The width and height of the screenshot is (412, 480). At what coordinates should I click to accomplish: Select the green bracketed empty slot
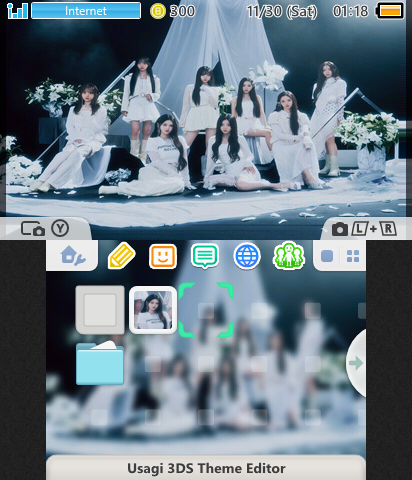point(206,310)
